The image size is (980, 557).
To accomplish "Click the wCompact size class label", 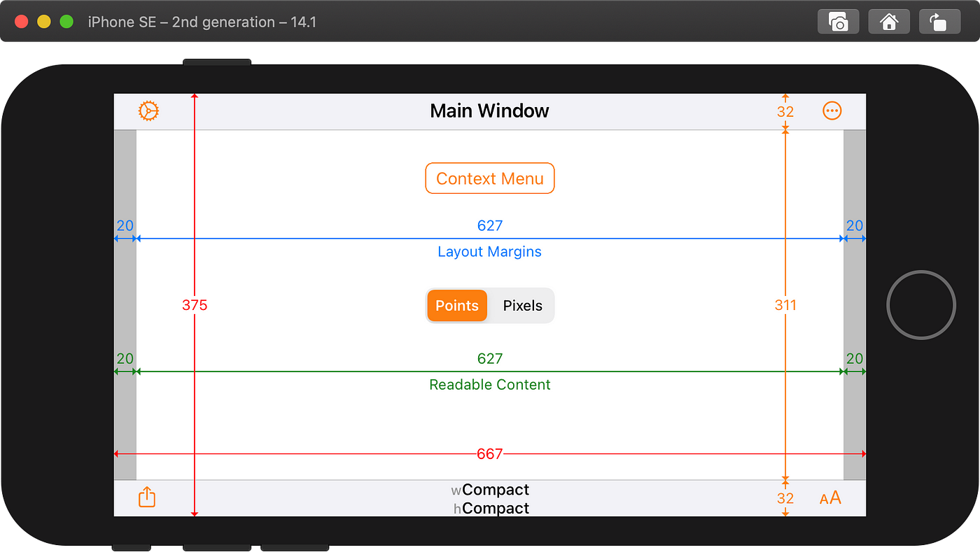I will [490, 490].
